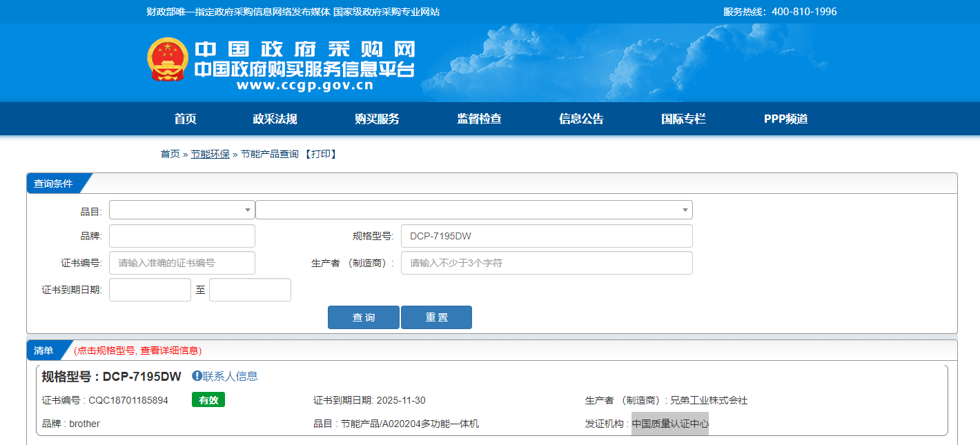Image resolution: width=980 pixels, height=445 pixels.
Task: Click the 查询 search button
Action: (x=364, y=317)
